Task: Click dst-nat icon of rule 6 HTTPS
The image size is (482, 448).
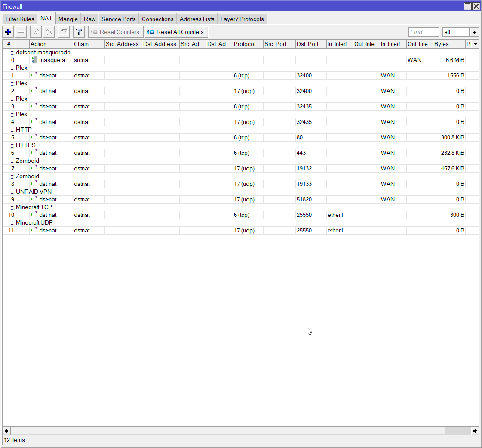Action: 34,153
